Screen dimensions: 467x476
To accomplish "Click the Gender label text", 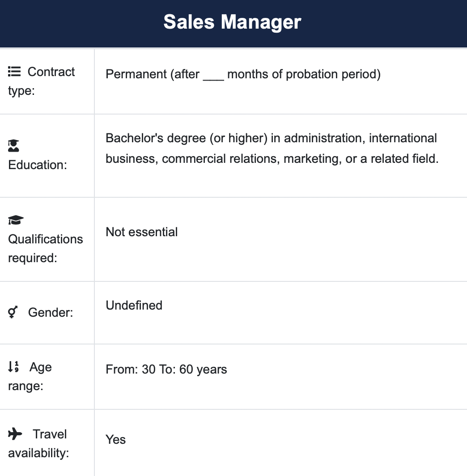I will [51, 312].
